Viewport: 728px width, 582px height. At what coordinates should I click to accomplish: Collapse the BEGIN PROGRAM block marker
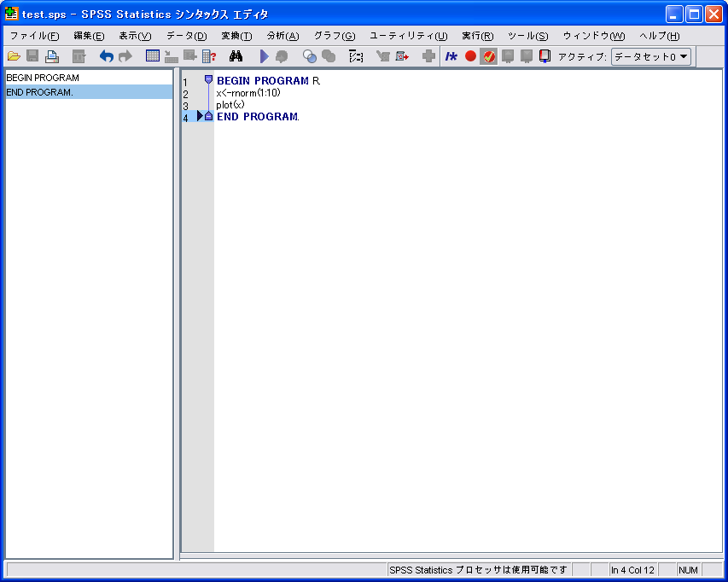208,79
